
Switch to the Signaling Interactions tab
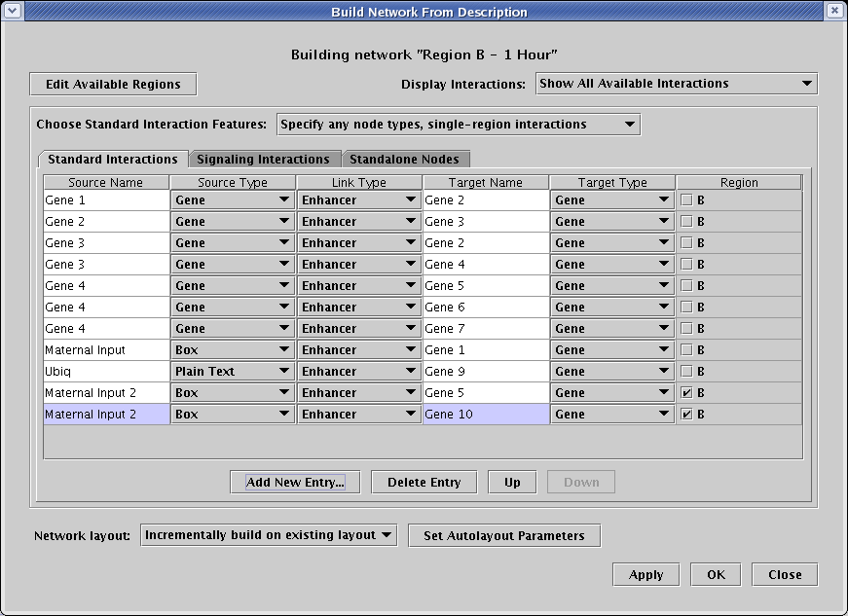(x=263, y=159)
